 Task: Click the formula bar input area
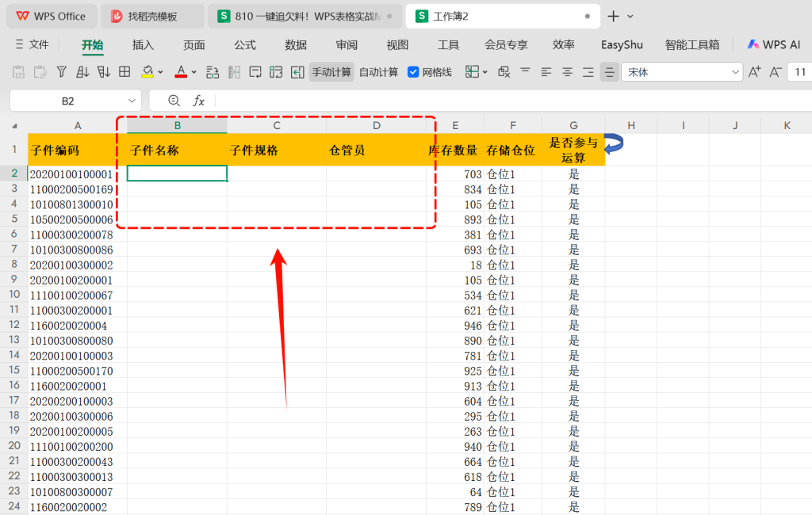click(513, 101)
